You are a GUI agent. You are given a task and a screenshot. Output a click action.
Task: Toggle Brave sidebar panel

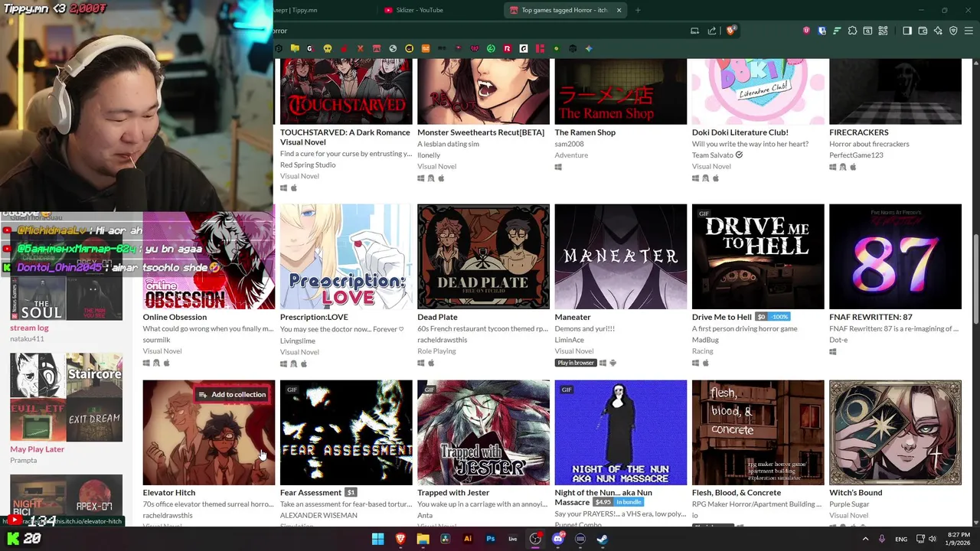point(907,31)
